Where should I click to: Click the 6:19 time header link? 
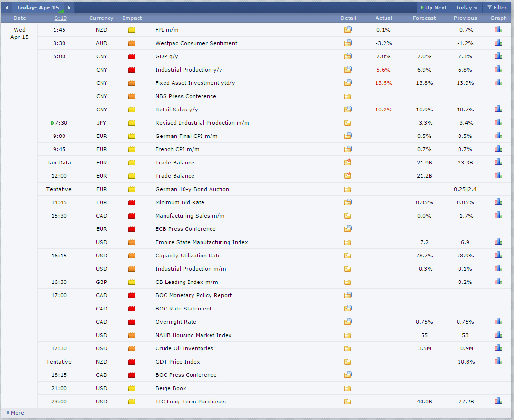click(x=61, y=18)
